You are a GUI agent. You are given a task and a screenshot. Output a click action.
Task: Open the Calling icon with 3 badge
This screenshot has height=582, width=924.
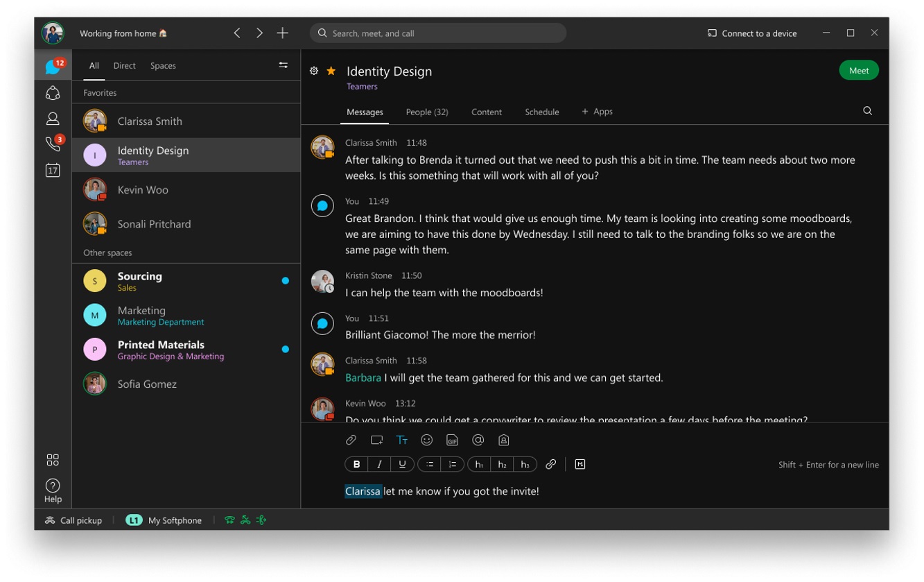[x=53, y=144]
